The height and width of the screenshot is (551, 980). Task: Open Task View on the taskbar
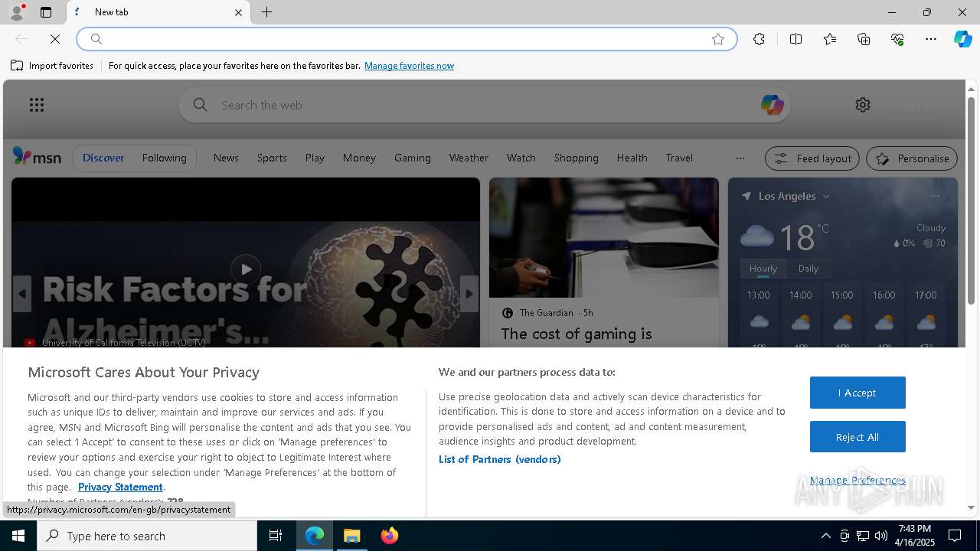pos(276,536)
